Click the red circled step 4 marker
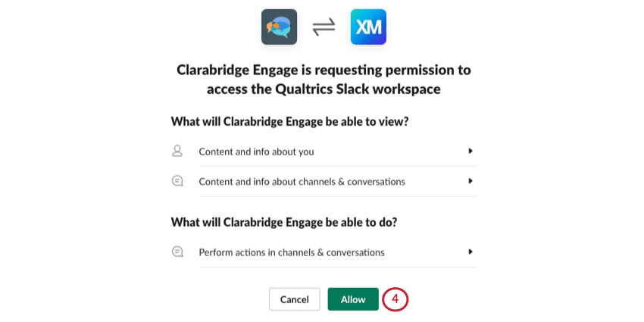This screenshot has width=644, height=322. [x=395, y=299]
